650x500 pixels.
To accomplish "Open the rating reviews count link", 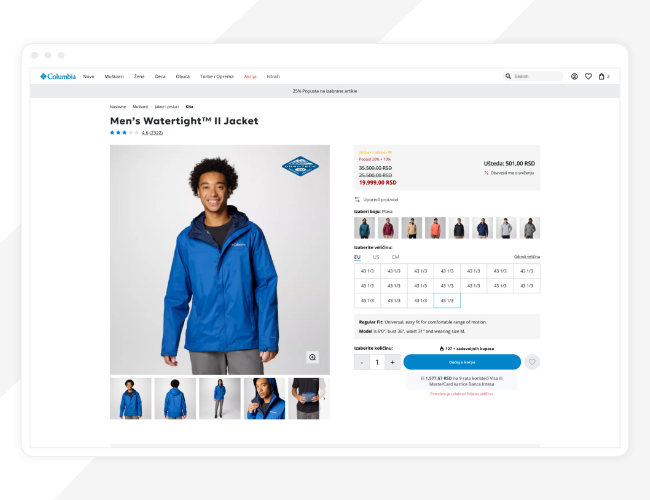I will pos(156,133).
